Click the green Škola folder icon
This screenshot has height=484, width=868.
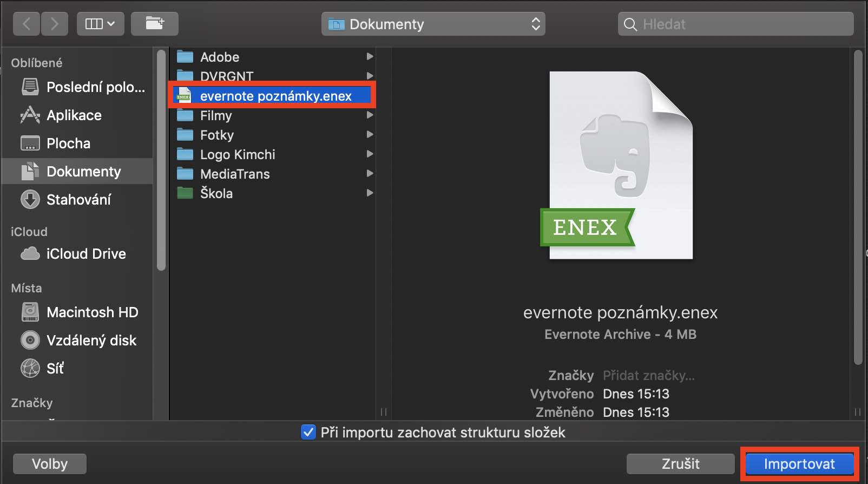coord(185,193)
